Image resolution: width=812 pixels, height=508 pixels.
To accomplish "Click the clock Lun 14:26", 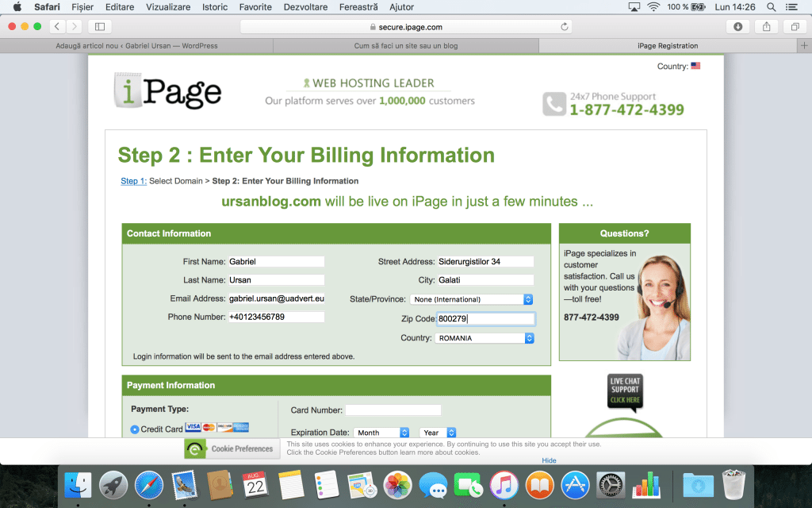I will (x=735, y=6).
